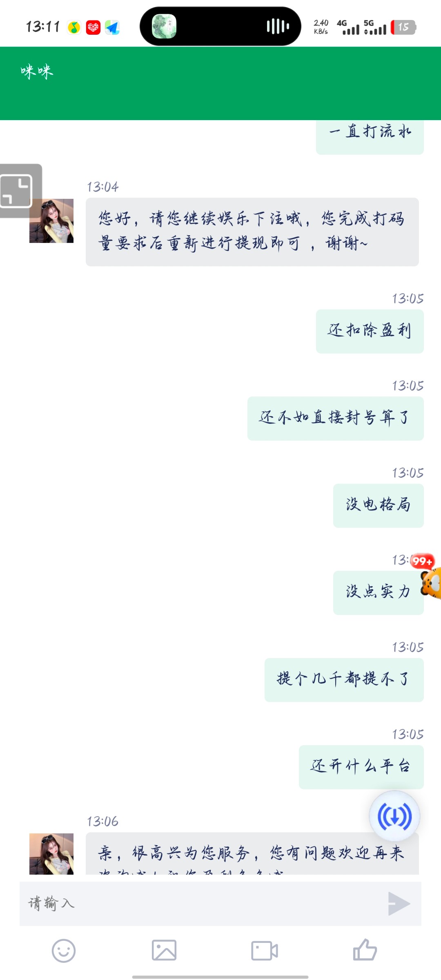Tap the blue download floating button
The width and height of the screenshot is (441, 980).
click(x=394, y=816)
